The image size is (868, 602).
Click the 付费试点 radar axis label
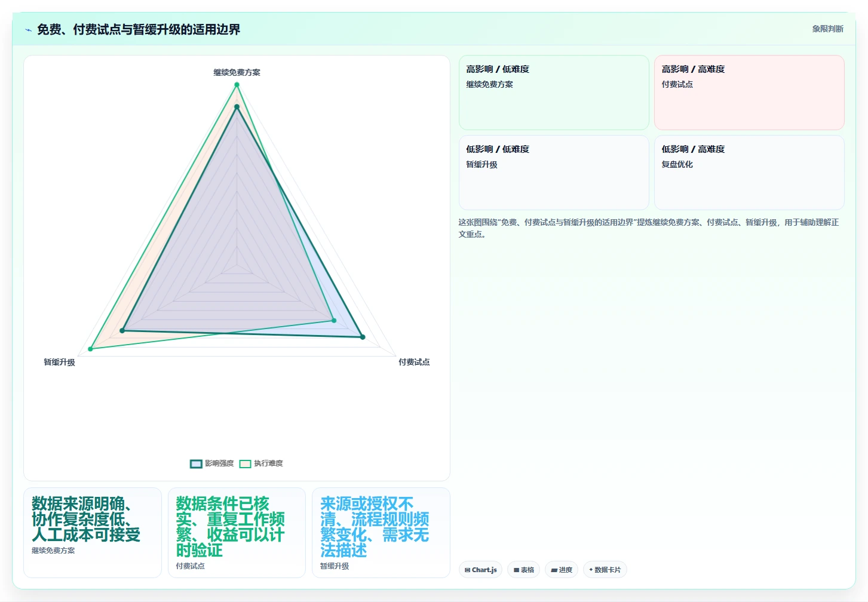[x=414, y=362]
